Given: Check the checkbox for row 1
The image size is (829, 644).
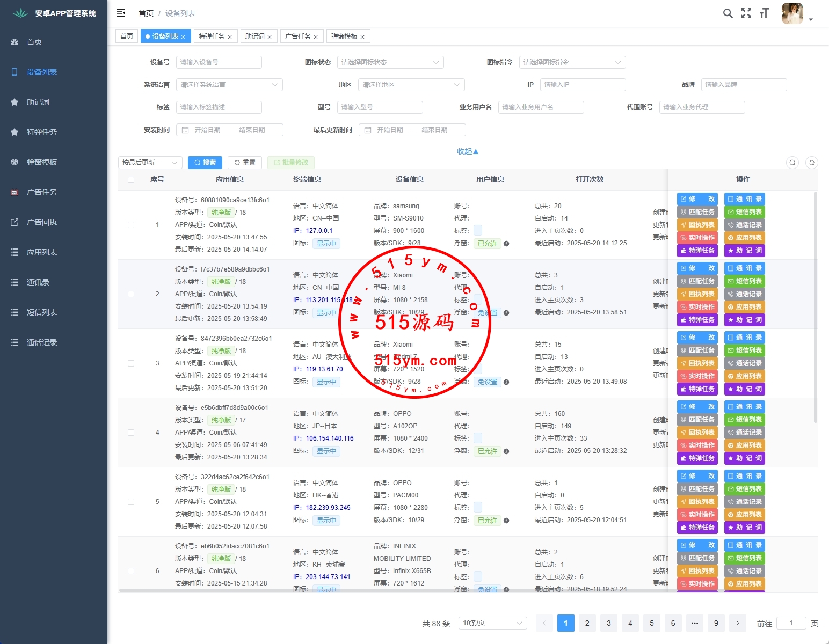Looking at the screenshot, I should [131, 225].
